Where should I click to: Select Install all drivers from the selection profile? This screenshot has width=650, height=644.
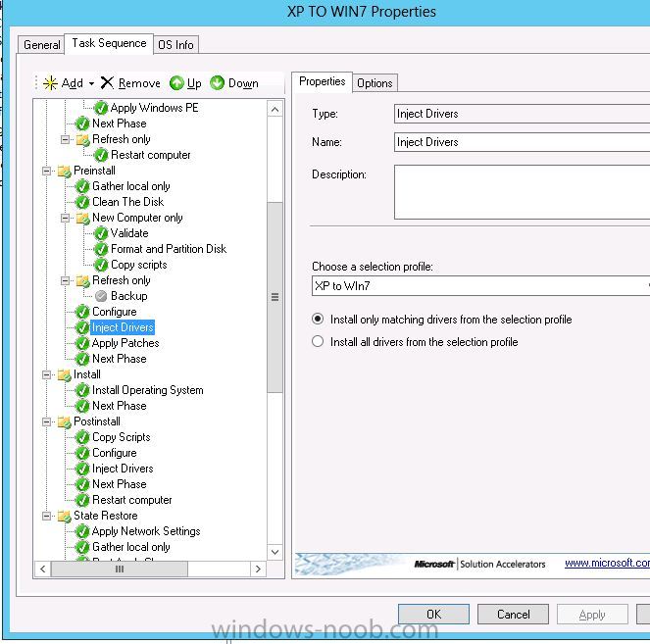318,341
